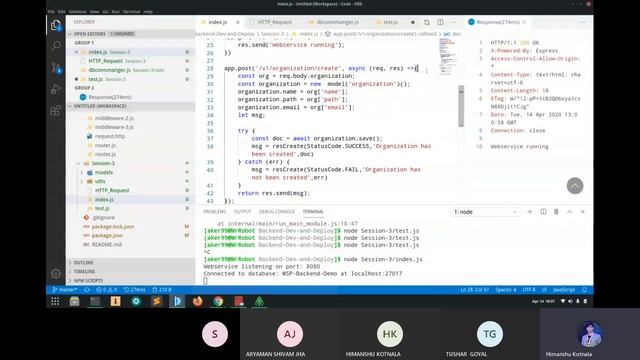Collapse the Untitled (Workspace) section
640x360 pixels.
pos(131,106)
